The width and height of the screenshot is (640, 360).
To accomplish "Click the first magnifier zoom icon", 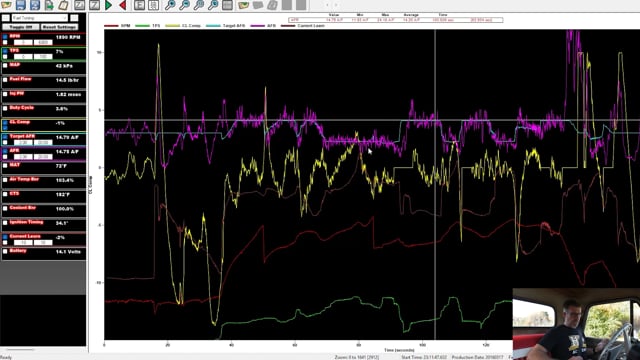I will click(x=170, y=5).
